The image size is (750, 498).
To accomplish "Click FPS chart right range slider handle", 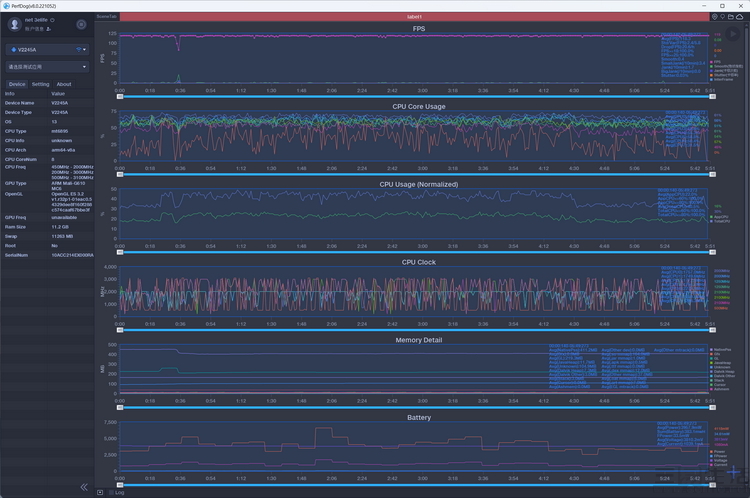I will [712, 97].
